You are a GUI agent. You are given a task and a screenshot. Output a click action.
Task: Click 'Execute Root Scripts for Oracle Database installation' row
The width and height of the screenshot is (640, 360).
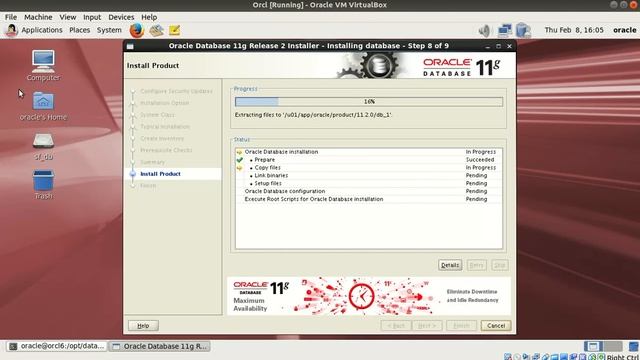[x=369, y=199]
